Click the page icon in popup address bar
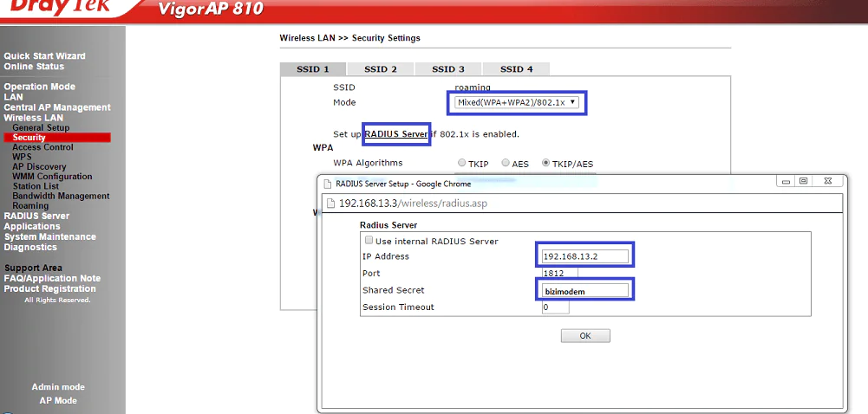 (331, 204)
